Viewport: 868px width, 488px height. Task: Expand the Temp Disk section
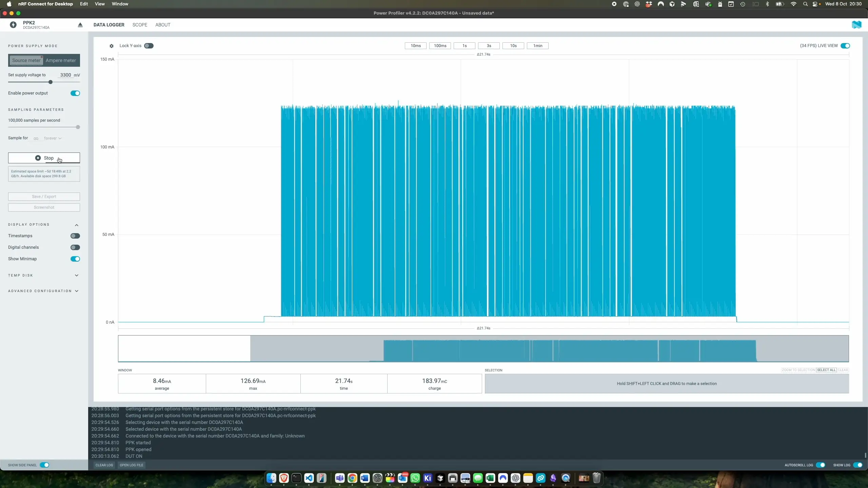(43, 275)
